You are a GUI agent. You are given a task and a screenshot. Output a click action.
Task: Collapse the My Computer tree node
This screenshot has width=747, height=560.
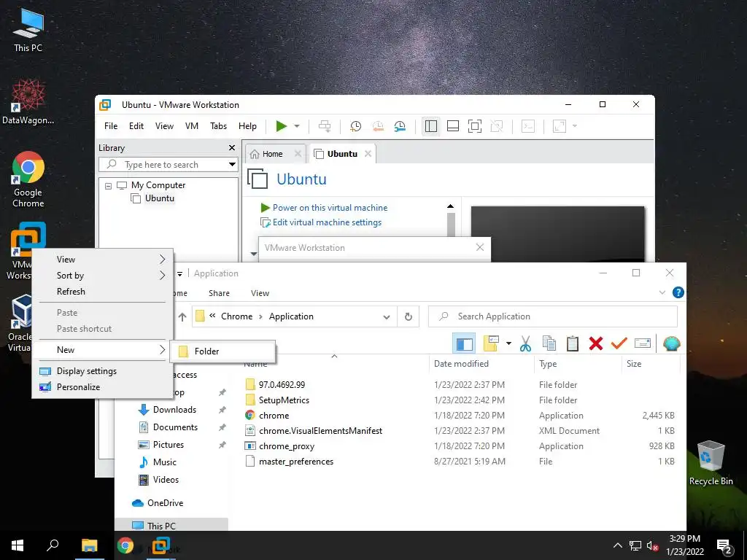(108, 186)
